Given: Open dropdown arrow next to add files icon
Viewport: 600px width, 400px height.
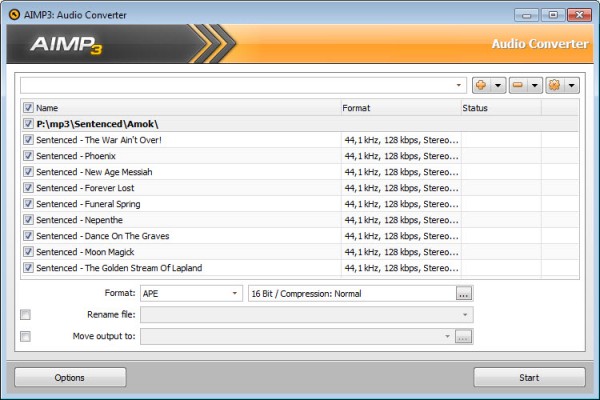Looking at the screenshot, I should 498,85.
